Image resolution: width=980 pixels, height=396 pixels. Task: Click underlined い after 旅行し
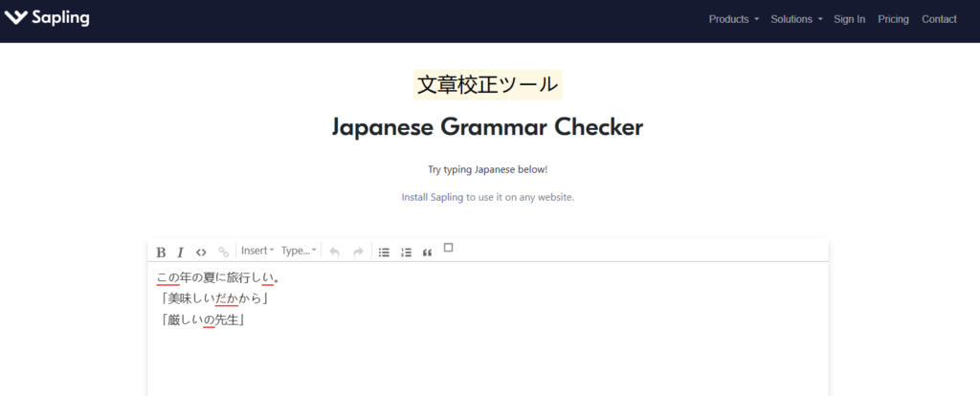coord(268,277)
